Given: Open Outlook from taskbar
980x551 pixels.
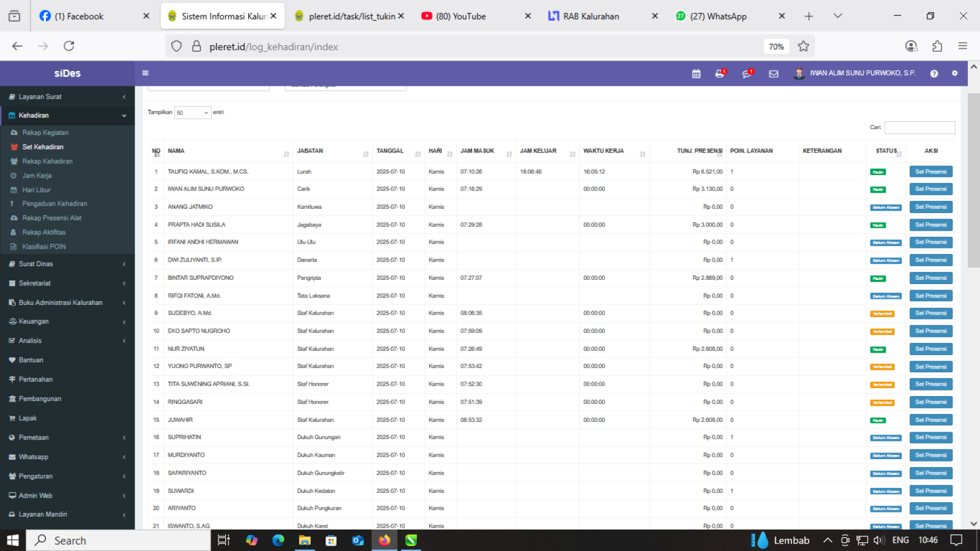Looking at the screenshot, I should 358,540.
